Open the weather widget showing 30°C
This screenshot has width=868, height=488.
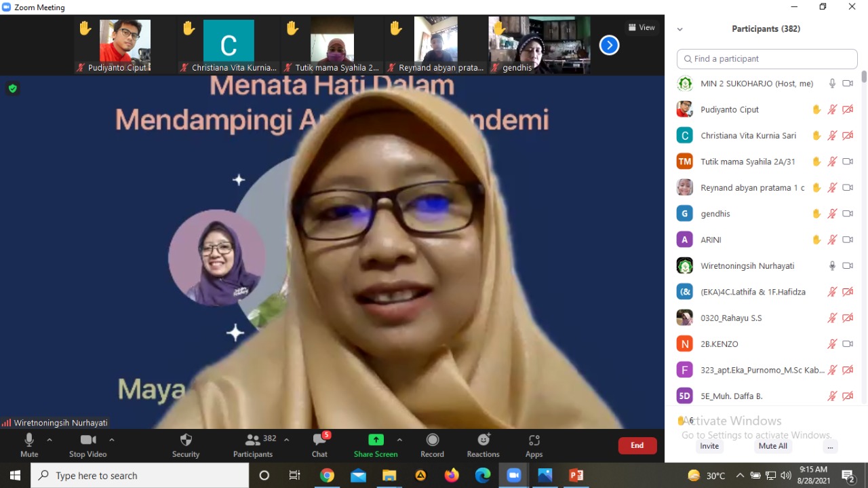(707, 475)
